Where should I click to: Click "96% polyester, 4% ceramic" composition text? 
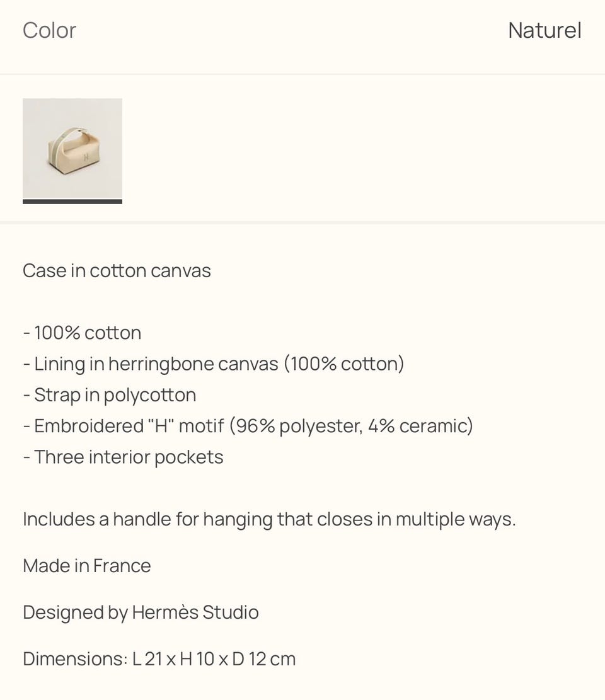coord(352,426)
